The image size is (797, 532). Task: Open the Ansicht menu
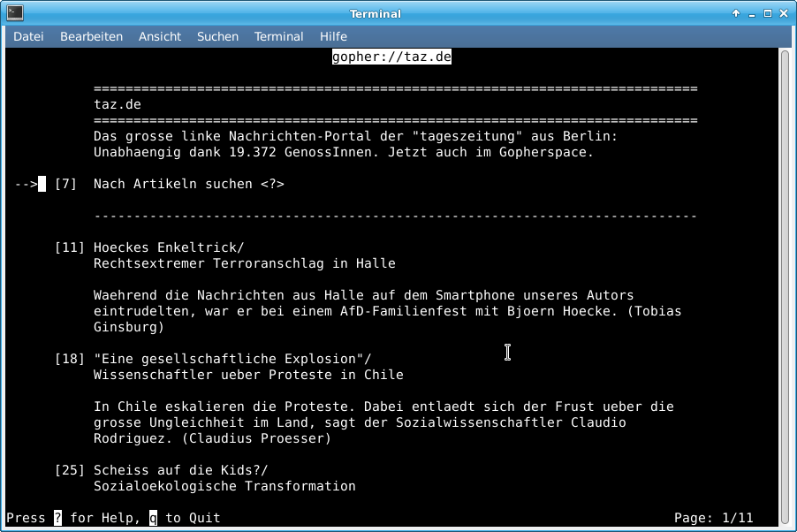point(160,36)
